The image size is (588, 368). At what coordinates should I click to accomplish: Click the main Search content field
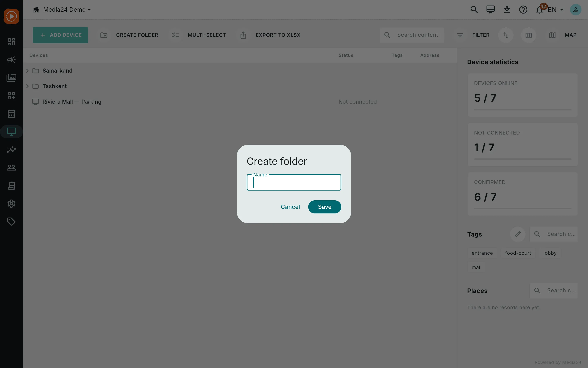click(x=412, y=35)
